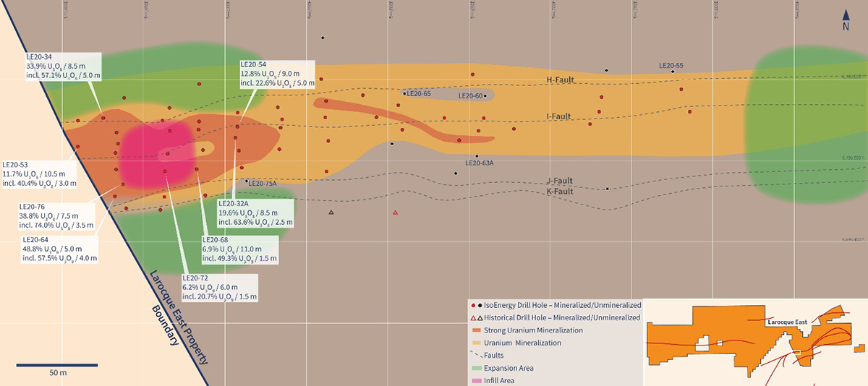Click the 'Infill Area' legend text
Image resolution: width=868 pixels, height=386 pixels.
tap(501, 380)
